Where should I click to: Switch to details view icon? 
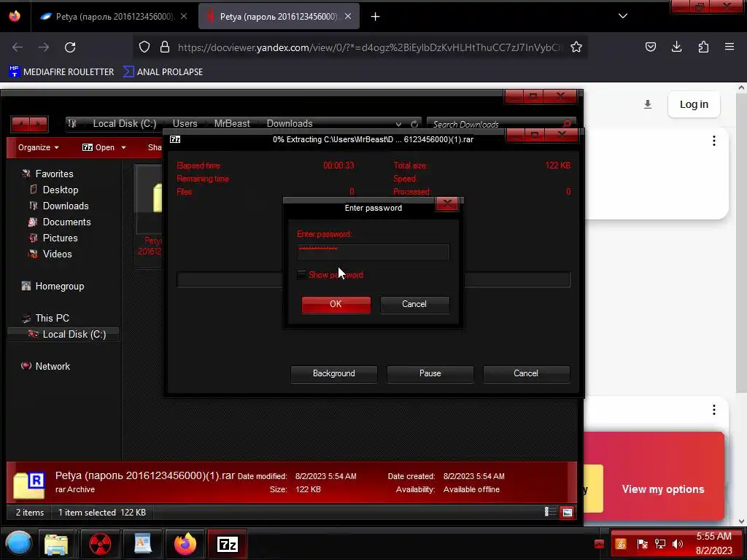(x=550, y=513)
